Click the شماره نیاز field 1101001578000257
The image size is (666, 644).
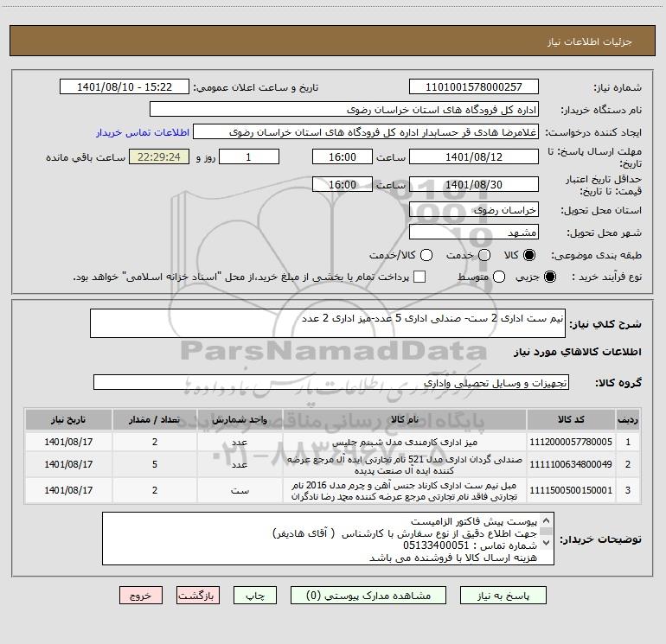point(474,87)
